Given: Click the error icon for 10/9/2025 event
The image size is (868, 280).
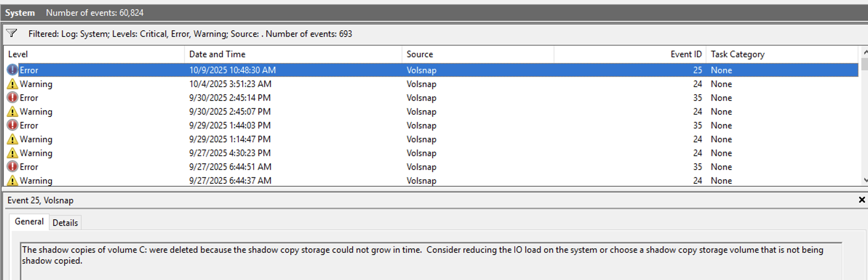Looking at the screenshot, I should coord(12,70).
